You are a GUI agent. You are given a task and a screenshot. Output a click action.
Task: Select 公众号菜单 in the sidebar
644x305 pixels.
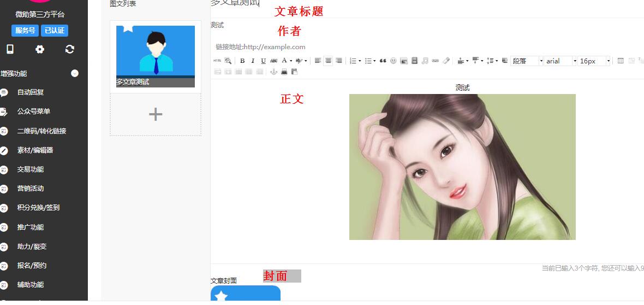(x=34, y=112)
